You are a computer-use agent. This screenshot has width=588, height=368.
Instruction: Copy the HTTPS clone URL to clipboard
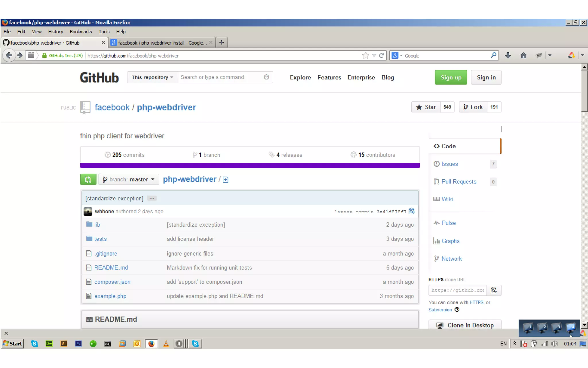tap(494, 290)
